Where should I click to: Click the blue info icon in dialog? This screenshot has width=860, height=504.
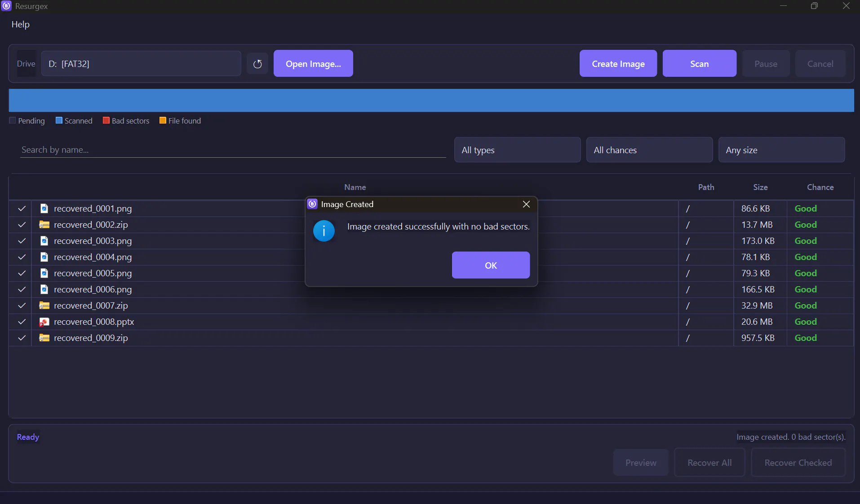click(x=324, y=231)
